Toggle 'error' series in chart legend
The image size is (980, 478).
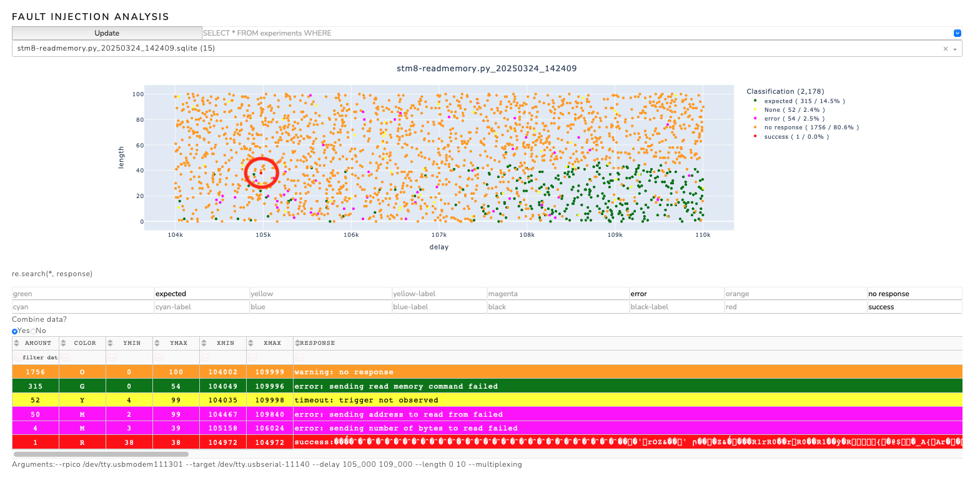click(789, 119)
